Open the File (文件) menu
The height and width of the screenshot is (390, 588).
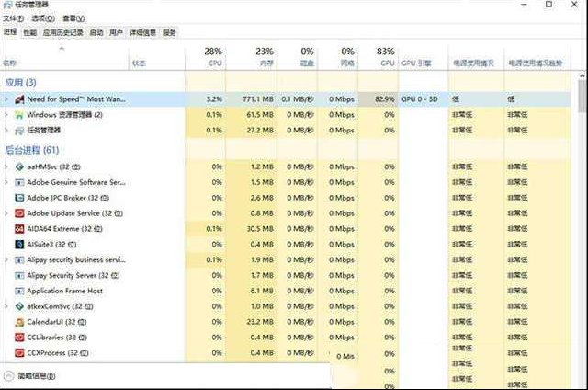[x=13, y=18]
